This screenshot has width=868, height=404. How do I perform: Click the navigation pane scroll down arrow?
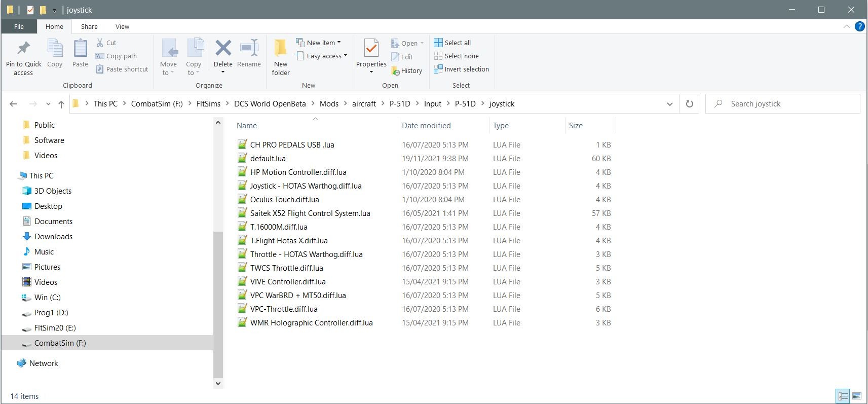[218, 383]
